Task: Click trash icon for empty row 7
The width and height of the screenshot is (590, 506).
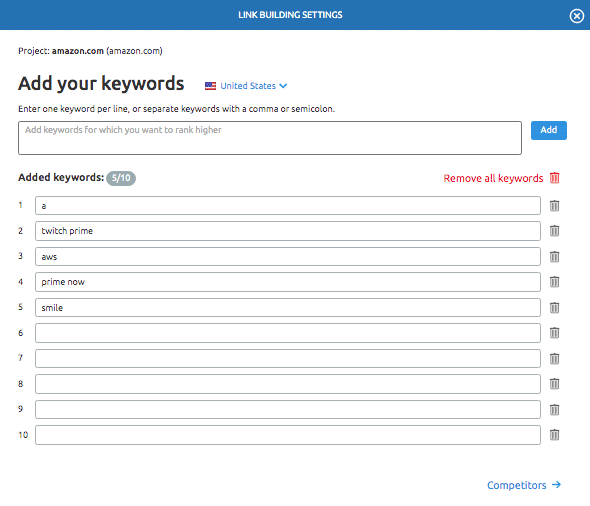Action: click(554, 359)
